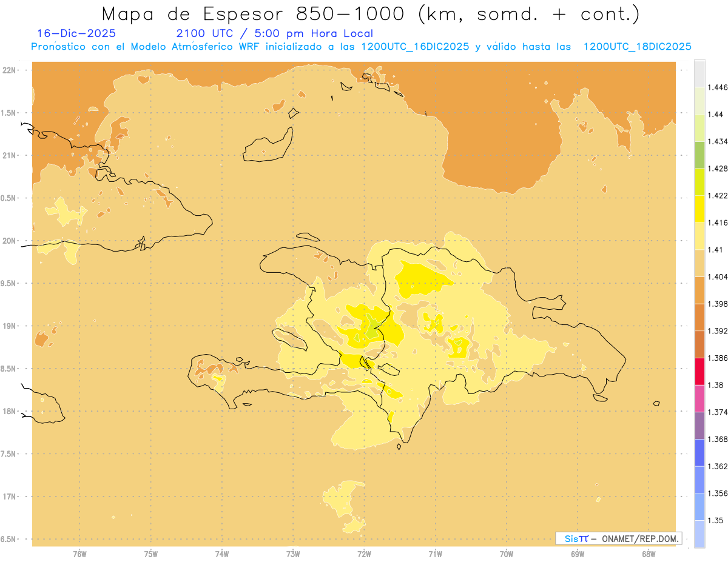
Task: Click the dark orange segment above 1.386
Action: coord(699,344)
